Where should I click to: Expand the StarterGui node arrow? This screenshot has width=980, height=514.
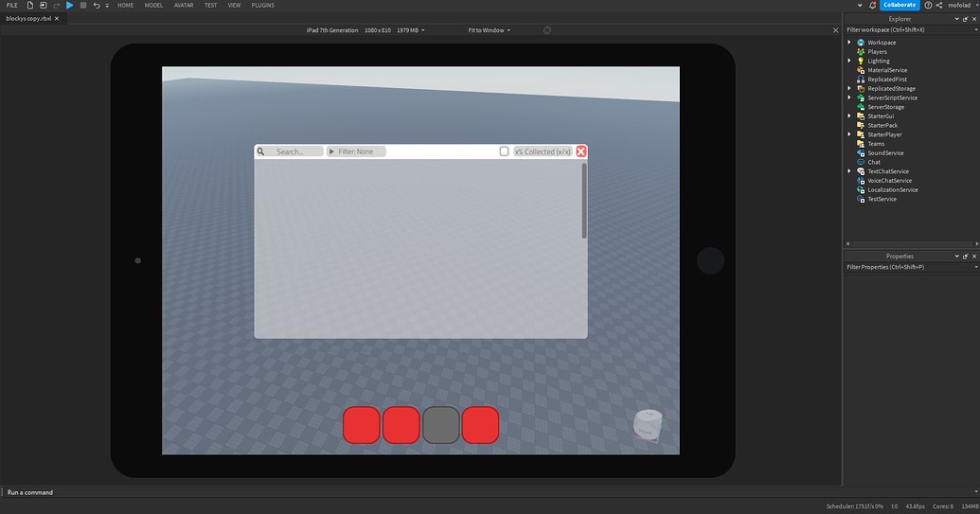848,115
